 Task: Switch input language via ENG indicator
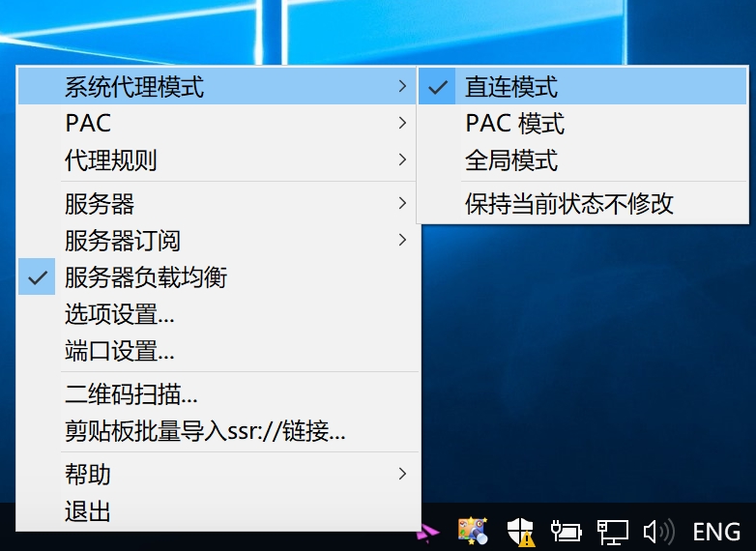tap(716, 531)
